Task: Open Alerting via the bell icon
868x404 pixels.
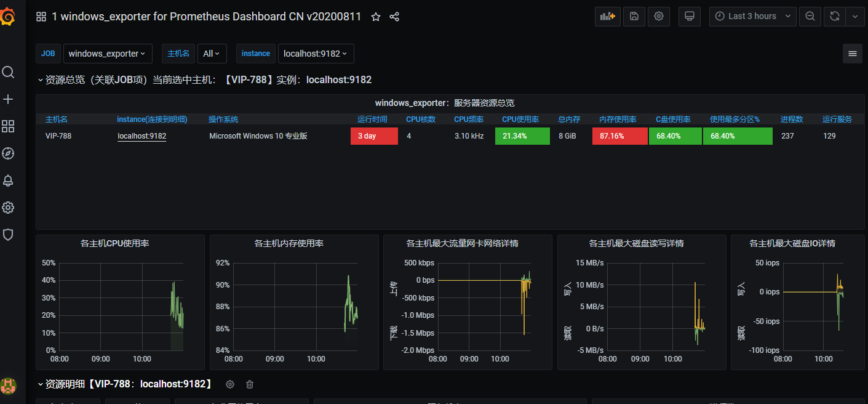Action: coord(8,180)
